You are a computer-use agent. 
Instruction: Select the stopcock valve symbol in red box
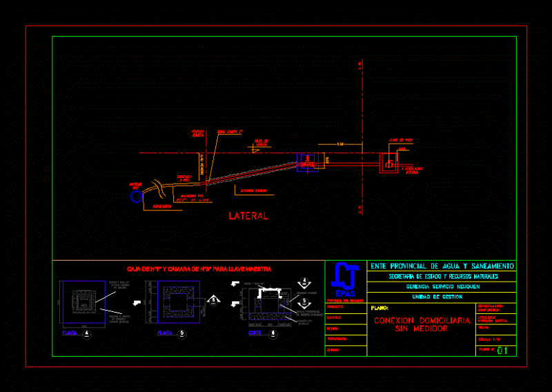[x=388, y=164]
